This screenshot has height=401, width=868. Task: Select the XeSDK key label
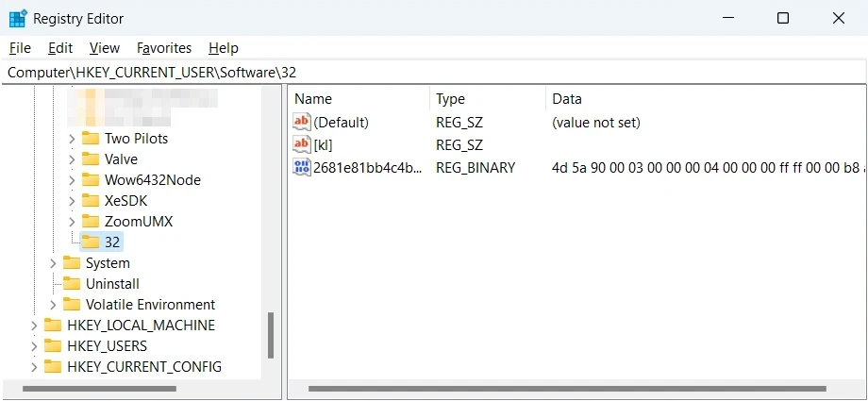126,201
